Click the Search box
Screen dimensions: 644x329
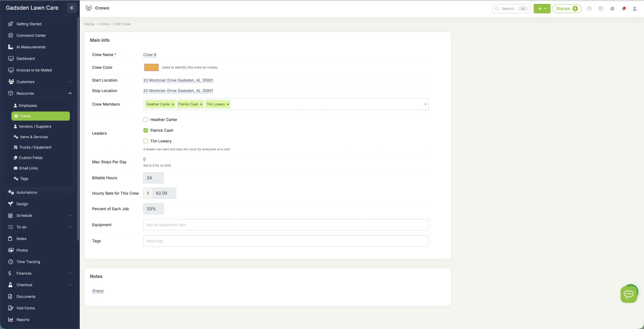[x=511, y=8]
